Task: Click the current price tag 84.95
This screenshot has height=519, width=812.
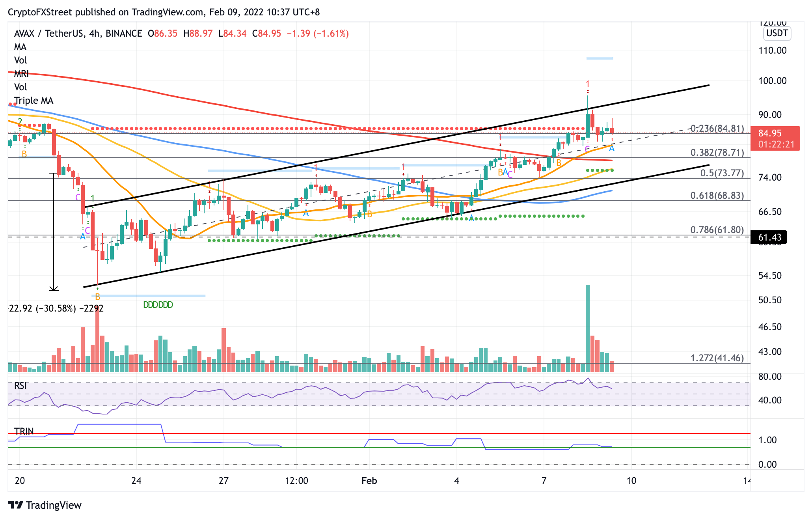Action: coord(775,138)
